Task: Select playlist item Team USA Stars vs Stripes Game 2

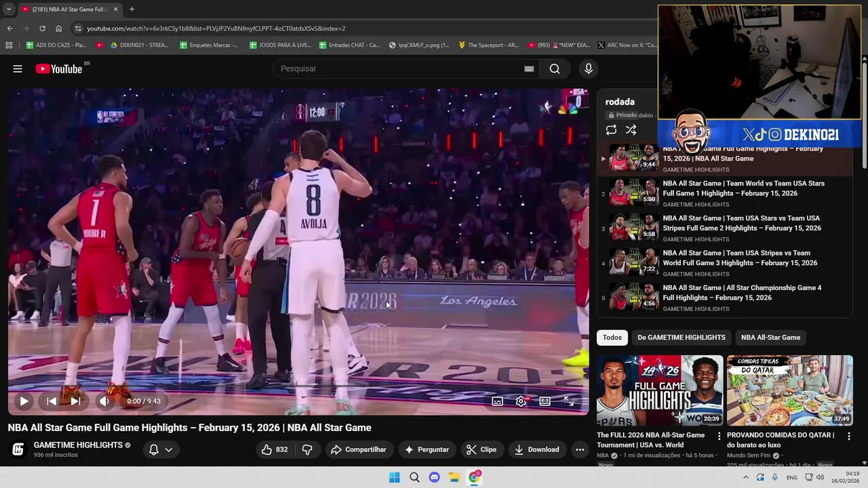Action: [x=724, y=228]
